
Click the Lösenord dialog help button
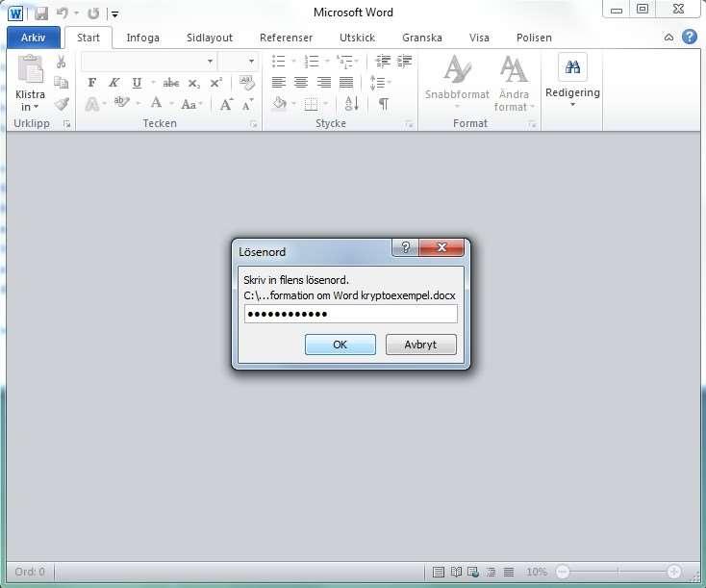pyautogui.click(x=405, y=247)
